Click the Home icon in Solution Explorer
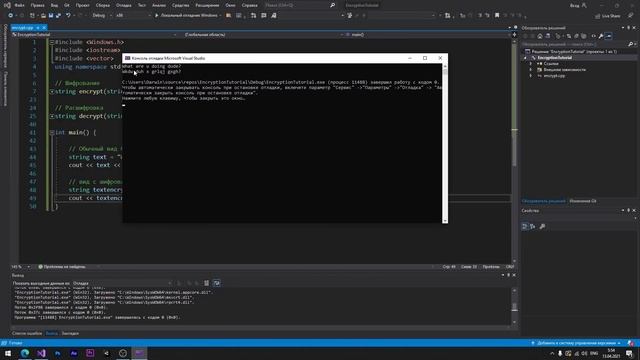The image size is (640, 360). point(540,36)
